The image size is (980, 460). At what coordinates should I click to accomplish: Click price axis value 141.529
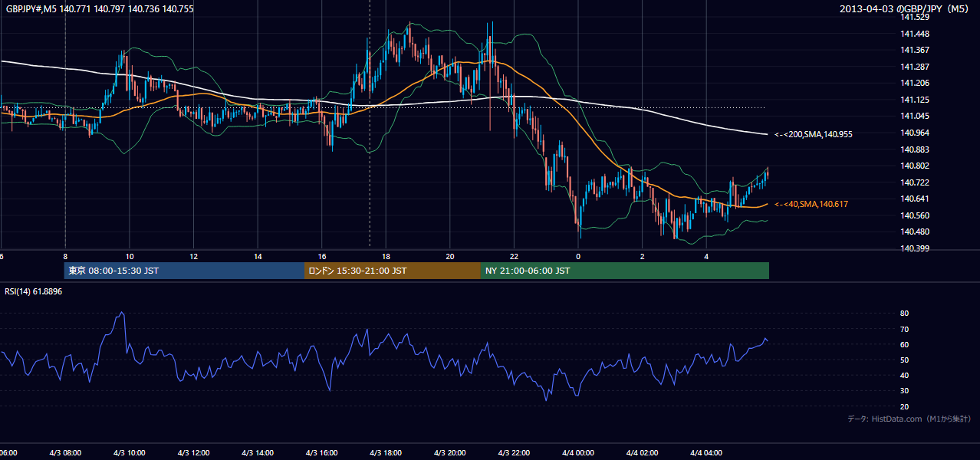(915, 17)
